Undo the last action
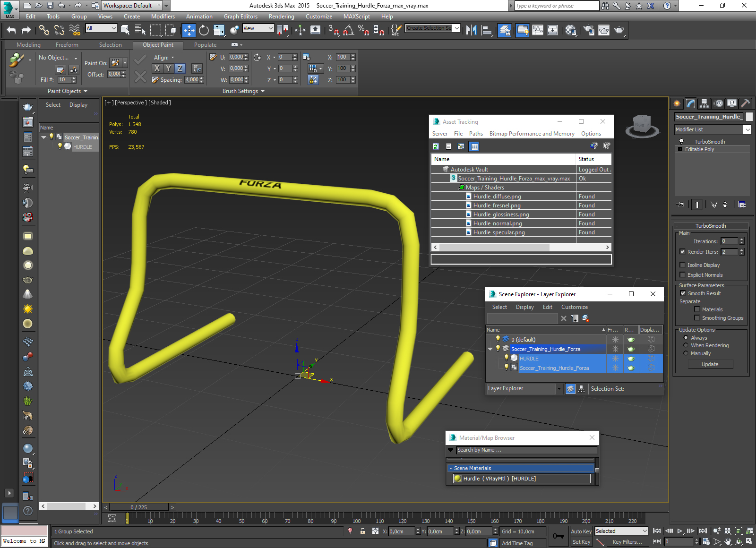This screenshot has height=548, width=756. (11, 30)
